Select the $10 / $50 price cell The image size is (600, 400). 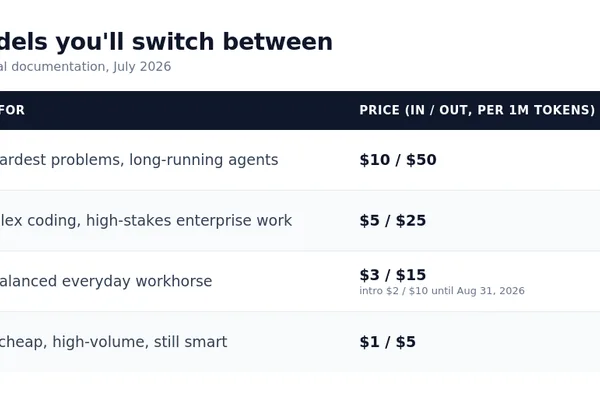[398, 160]
